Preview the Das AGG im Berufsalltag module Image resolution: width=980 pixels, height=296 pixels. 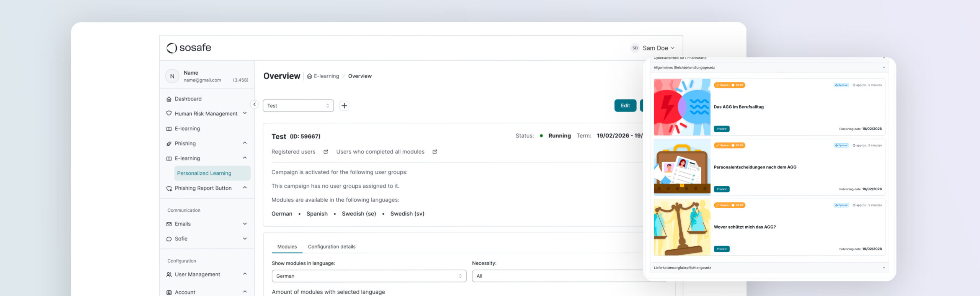(722, 129)
